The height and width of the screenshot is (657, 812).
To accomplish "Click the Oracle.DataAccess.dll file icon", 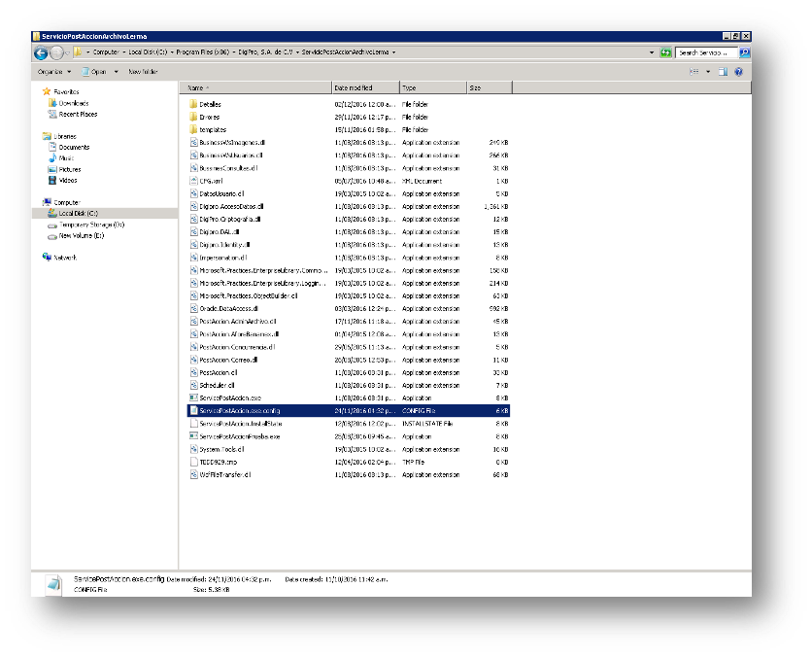I will click(193, 308).
